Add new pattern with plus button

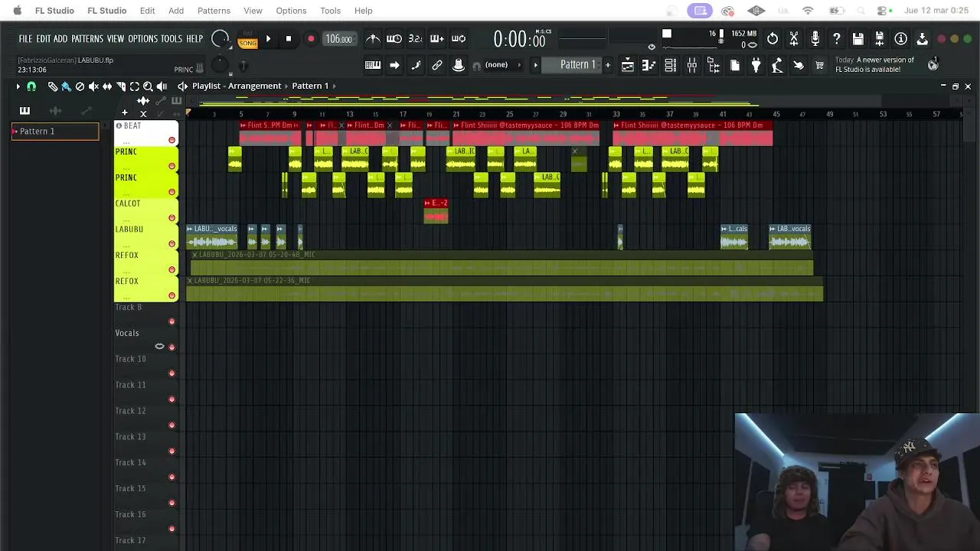[608, 65]
